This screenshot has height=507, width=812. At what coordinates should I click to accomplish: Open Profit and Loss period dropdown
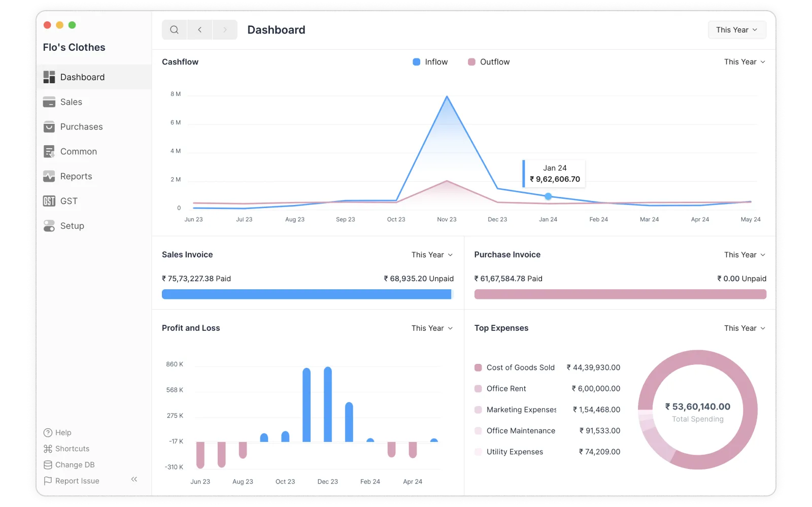tap(432, 328)
